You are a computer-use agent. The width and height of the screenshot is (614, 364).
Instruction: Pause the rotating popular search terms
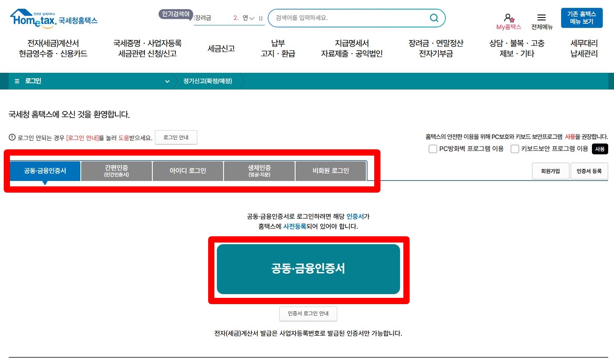click(x=261, y=18)
